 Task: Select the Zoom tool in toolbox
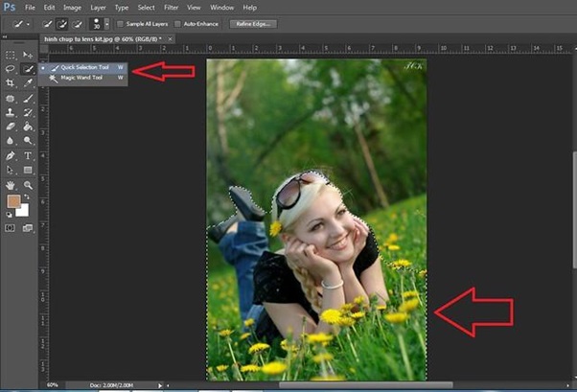pos(28,185)
